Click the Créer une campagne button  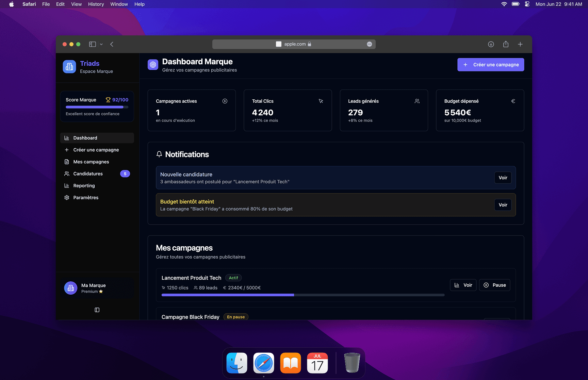490,64
